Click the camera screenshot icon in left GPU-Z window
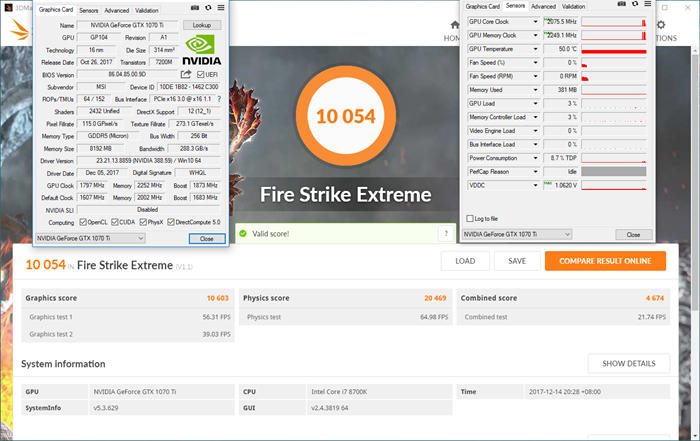This screenshot has width=700, height=441. click(x=195, y=8)
